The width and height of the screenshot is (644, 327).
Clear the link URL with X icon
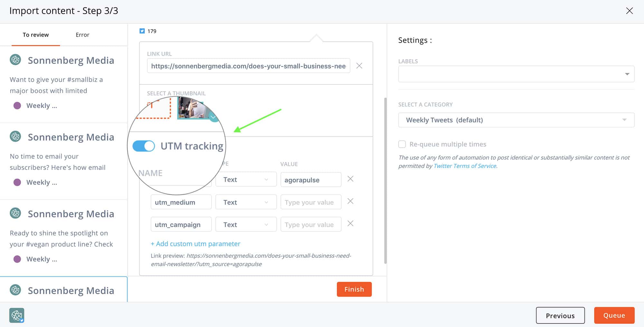(359, 66)
